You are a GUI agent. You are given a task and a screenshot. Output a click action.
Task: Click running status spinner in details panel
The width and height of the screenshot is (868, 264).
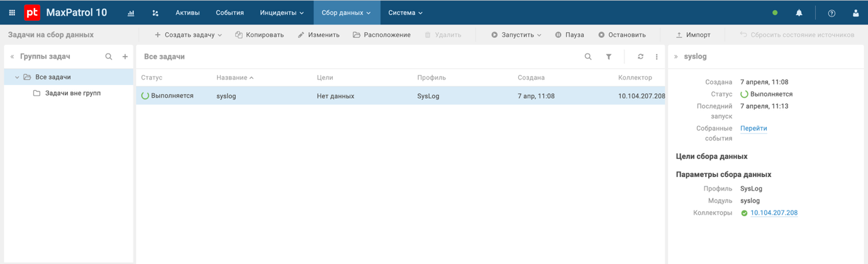[744, 95]
